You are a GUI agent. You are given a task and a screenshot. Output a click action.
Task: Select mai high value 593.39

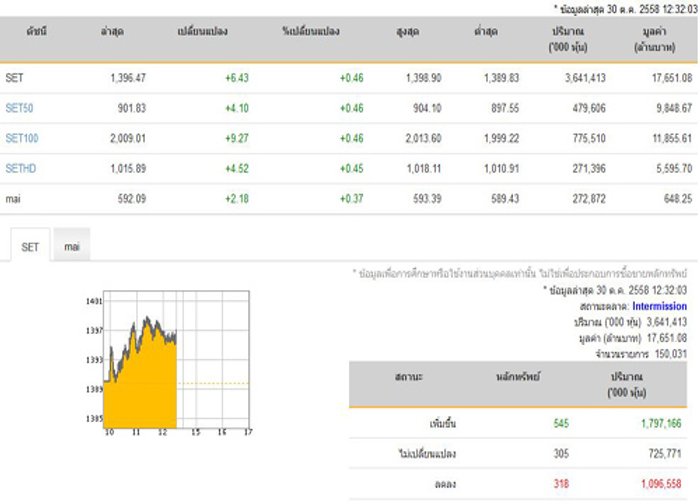pos(427,199)
